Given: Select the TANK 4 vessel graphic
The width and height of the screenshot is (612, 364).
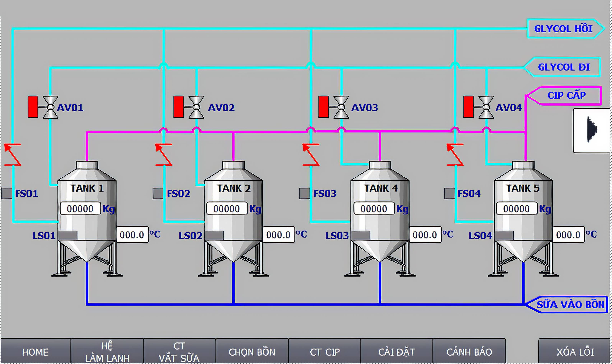Looking at the screenshot, I should tap(380, 219).
